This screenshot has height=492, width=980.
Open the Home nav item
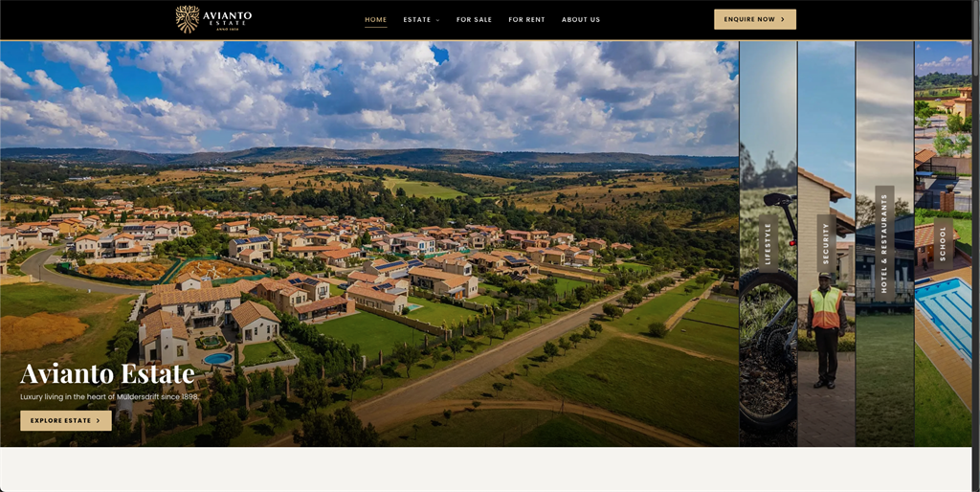(x=375, y=19)
